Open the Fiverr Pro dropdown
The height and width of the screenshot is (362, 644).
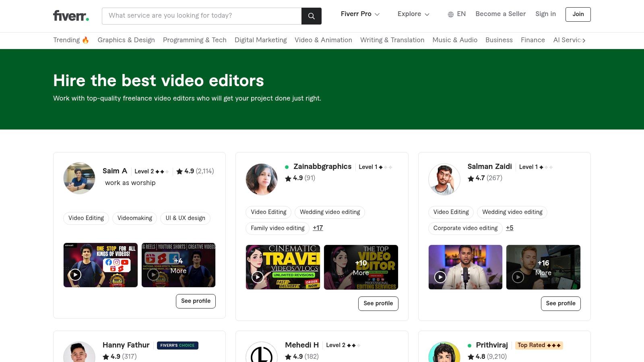[359, 14]
